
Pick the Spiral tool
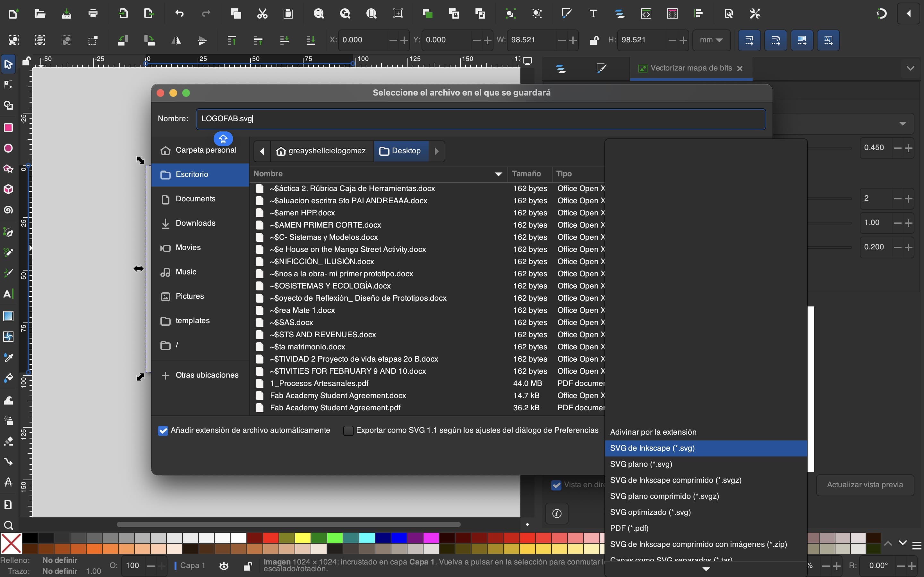click(x=8, y=210)
